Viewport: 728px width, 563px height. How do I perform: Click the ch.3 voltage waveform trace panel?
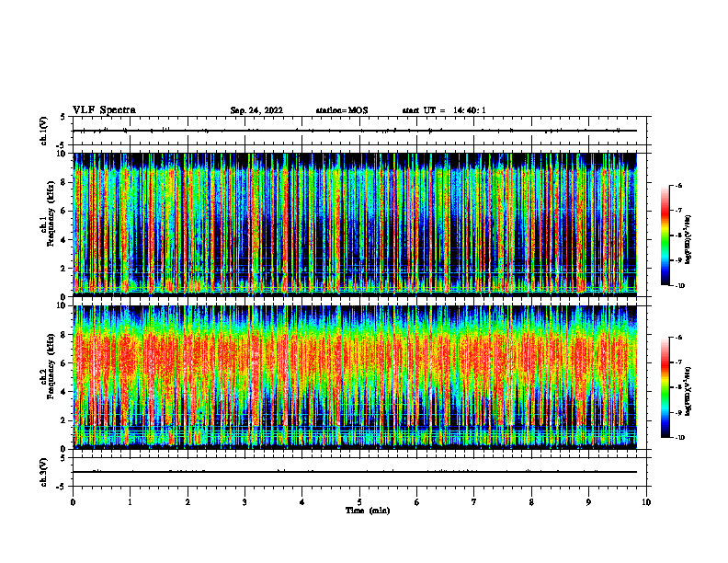pos(359,472)
